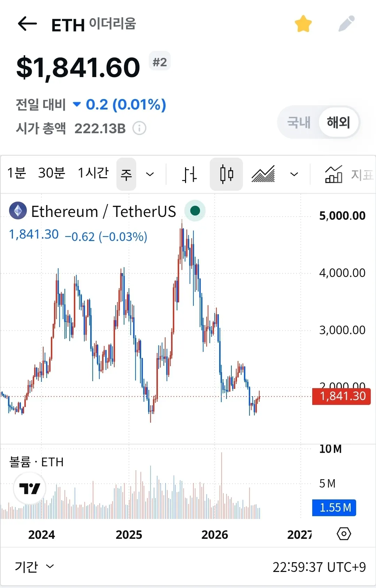Expand the 기간 range dropdown
Image resolution: width=376 pixels, height=588 pixels.
tap(34, 567)
